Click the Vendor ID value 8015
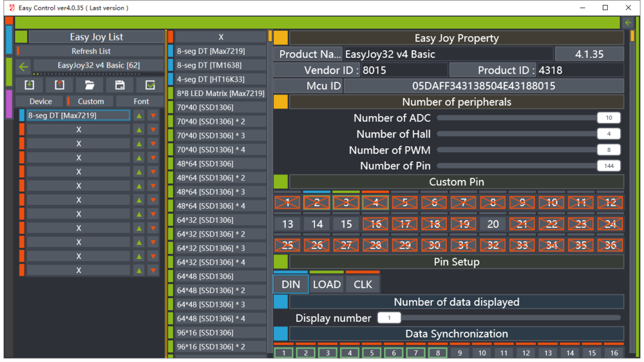The width and height of the screenshot is (644, 362). [404, 70]
